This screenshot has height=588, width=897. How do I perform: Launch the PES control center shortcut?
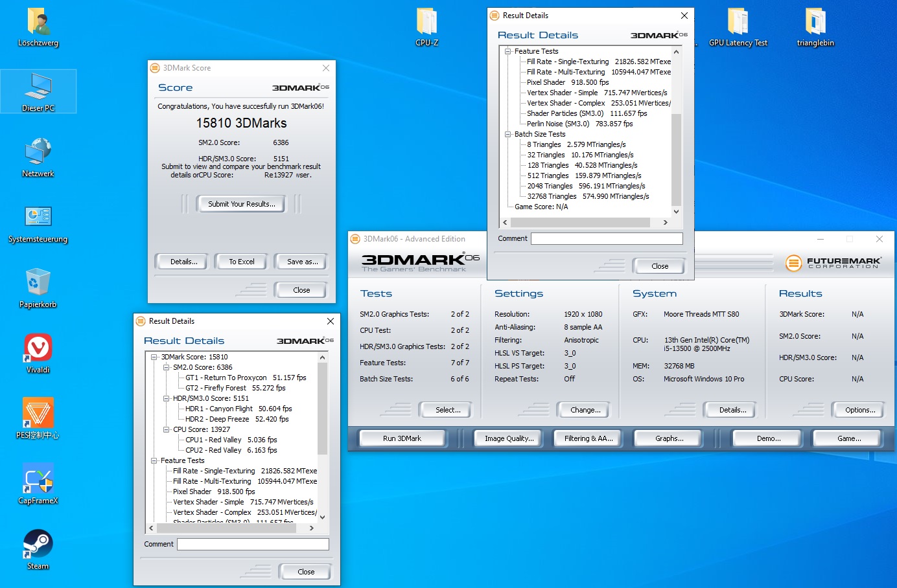tap(38, 418)
